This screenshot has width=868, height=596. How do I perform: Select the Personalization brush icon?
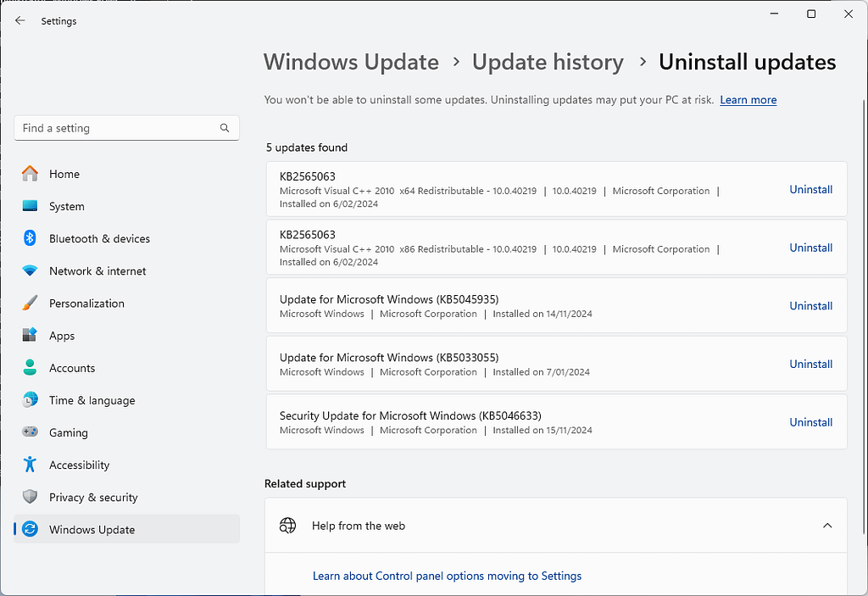[x=31, y=303]
